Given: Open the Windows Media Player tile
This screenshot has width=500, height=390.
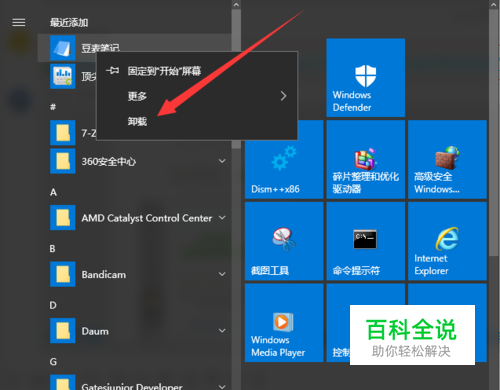Looking at the screenshot, I should point(284,323).
